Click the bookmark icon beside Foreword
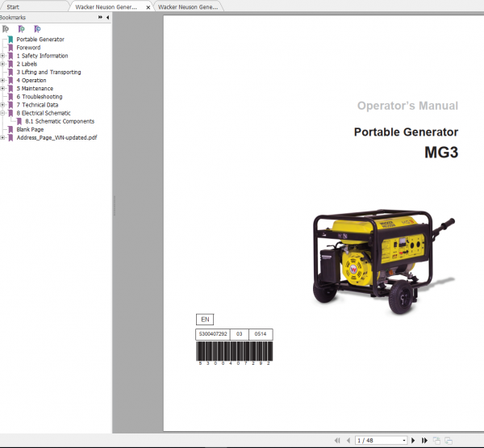 10,48
